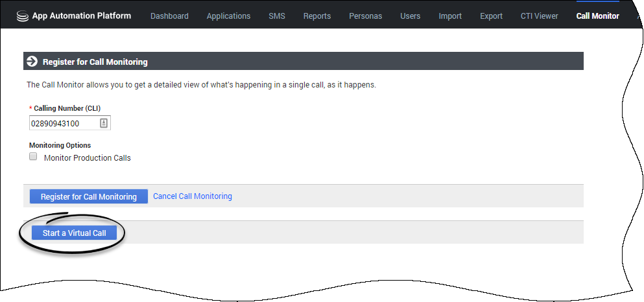Select the Call Monitor tab
The image size is (644, 302).
tap(597, 16)
